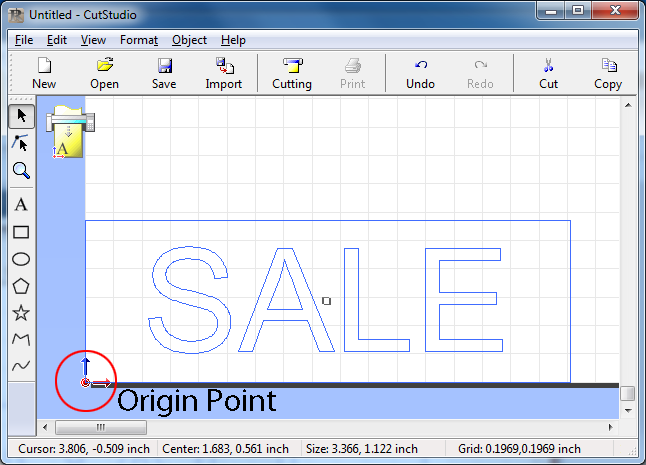
Task: Open the Object menu
Action: coord(189,40)
